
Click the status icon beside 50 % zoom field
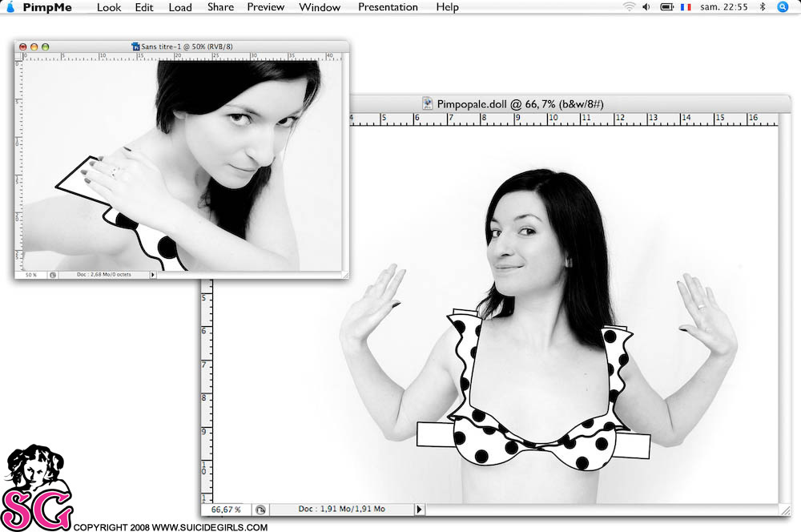(x=53, y=275)
